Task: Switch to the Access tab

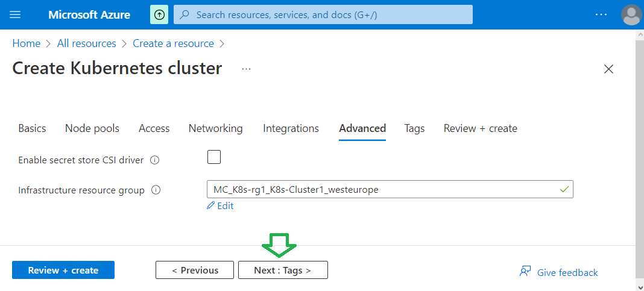Action: (x=154, y=128)
